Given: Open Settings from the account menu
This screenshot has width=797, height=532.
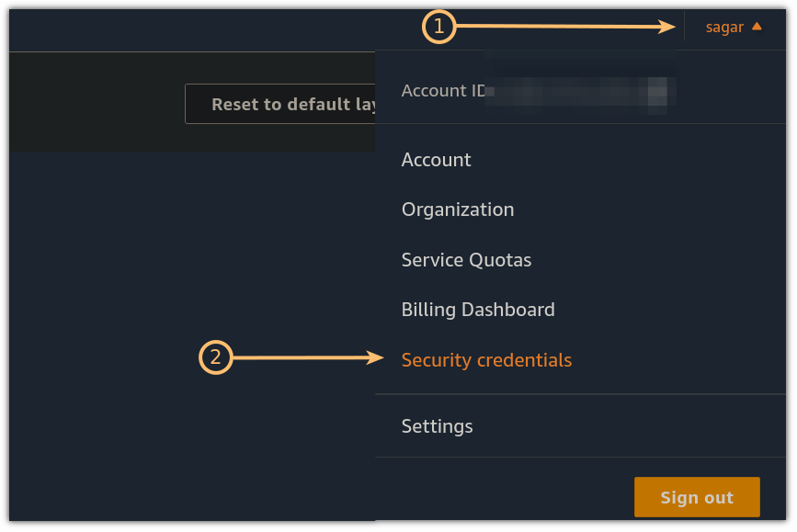Looking at the screenshot, I should (x=437, y=425).
